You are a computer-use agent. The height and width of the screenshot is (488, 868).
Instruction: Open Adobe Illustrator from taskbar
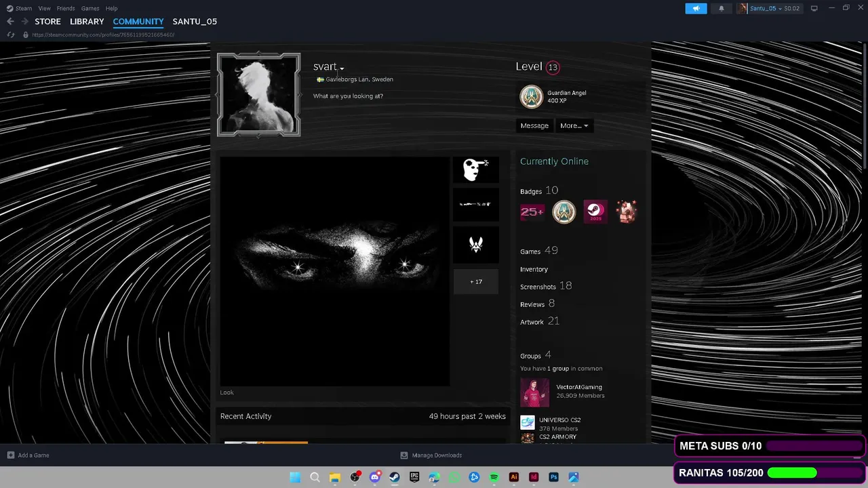[513, 477]
